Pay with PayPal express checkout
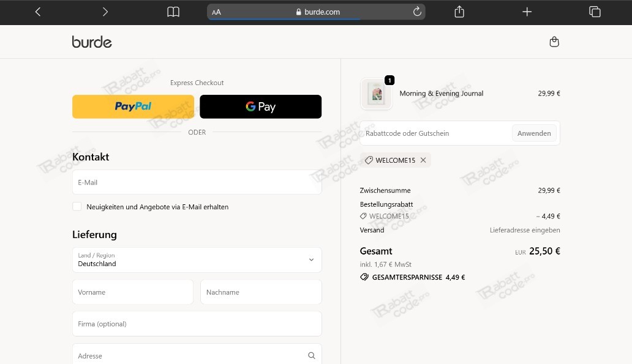The image size is (632, 364). (133, 106)
